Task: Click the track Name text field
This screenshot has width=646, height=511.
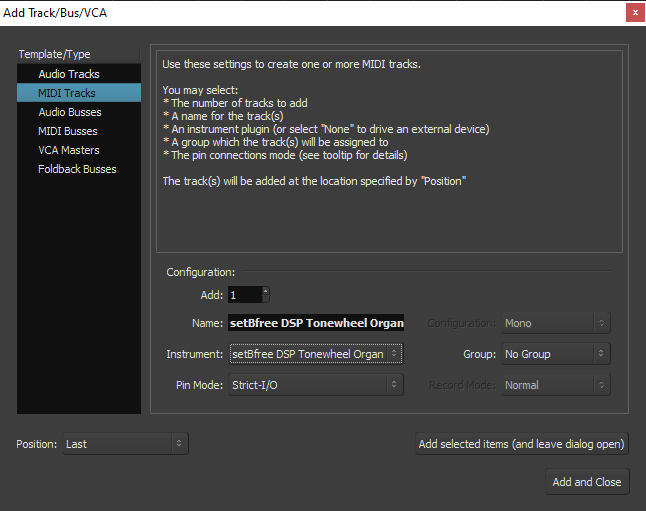Action: [x=316, y=323]
